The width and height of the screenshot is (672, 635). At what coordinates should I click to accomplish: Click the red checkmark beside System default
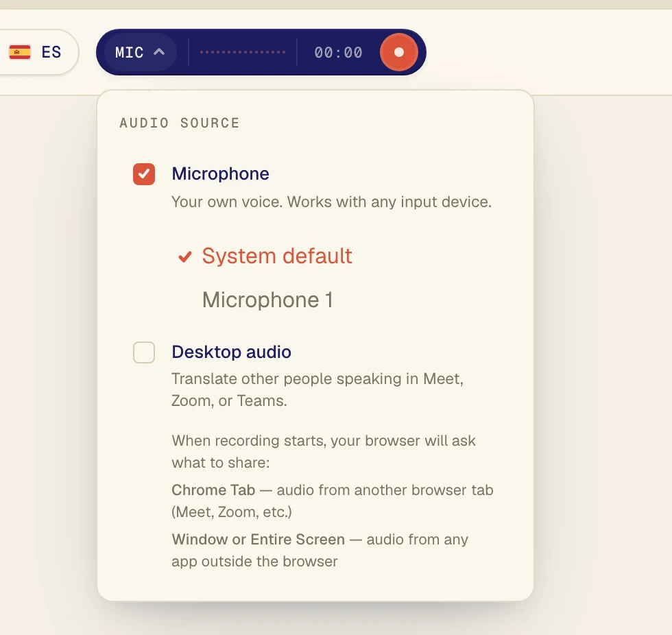pos(184,256)
